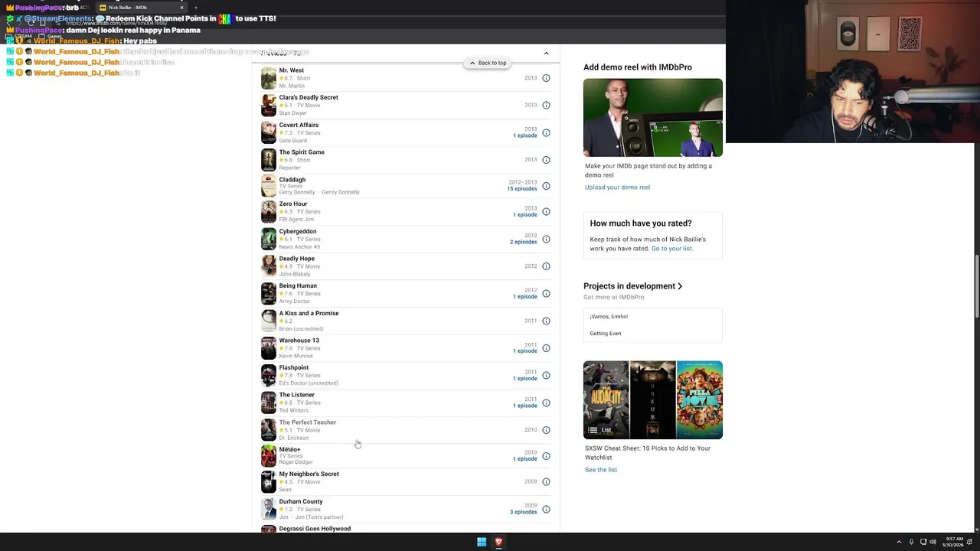Show info for Flashpoint
The height and width of the screenshot is (551, 980).
546,376
